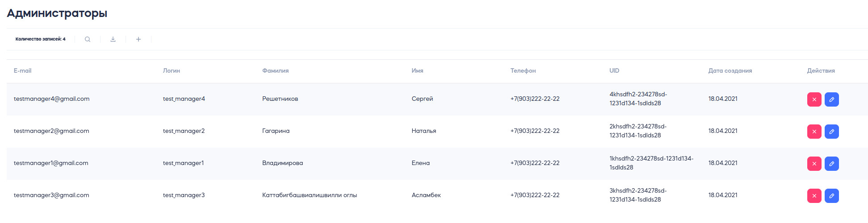Delete the testmanager4@gmail.com record
This screenshot has height=223, width=868.
814,99
